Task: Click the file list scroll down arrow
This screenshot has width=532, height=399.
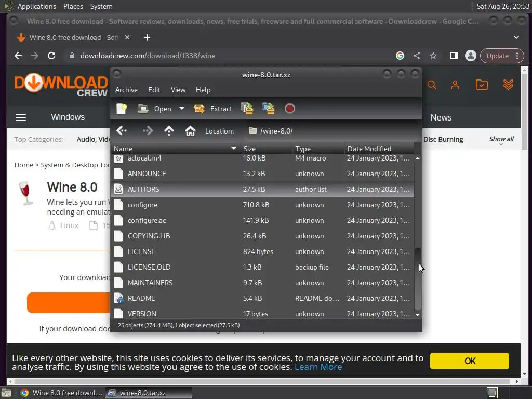Action: point(418,315)
